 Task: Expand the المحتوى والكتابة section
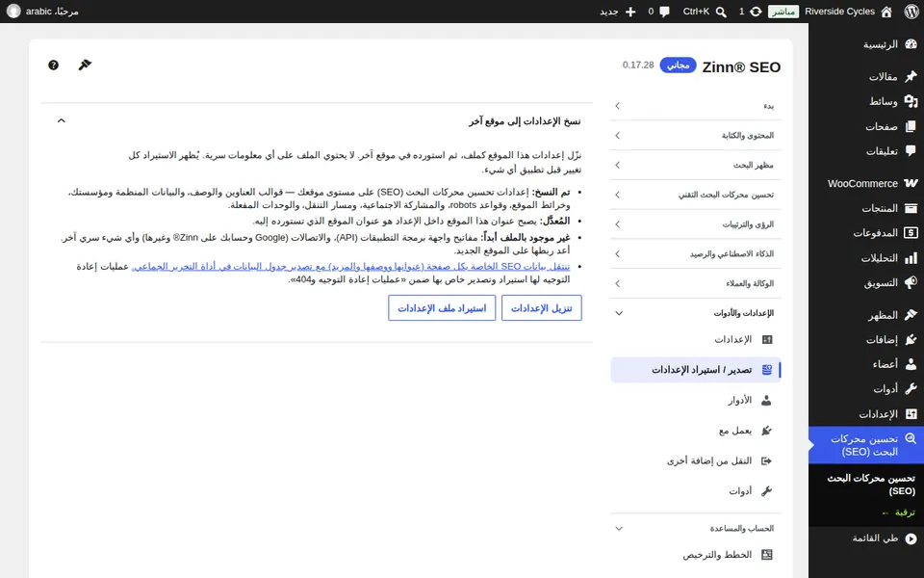(x=696, y=135)
